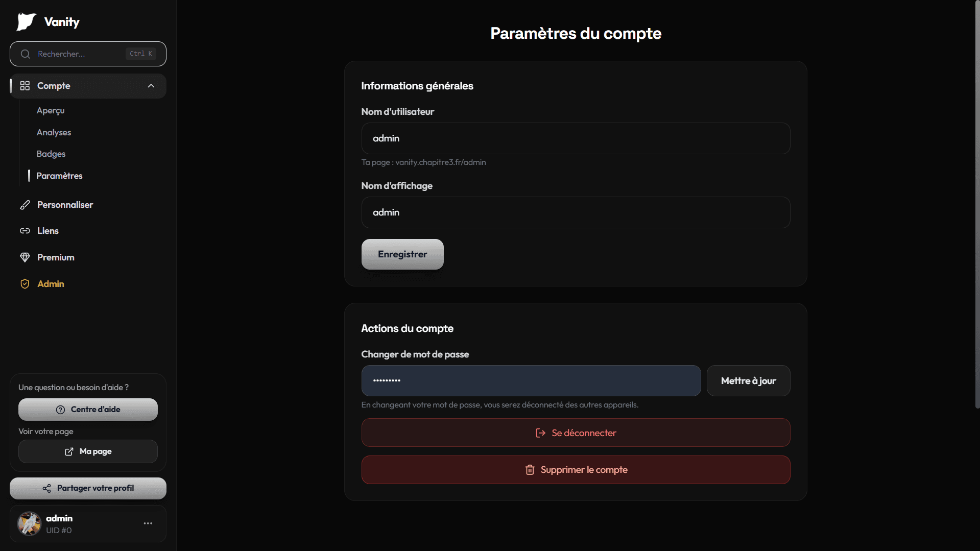Click the Liens chain icon
This screenshot has height=551, width=980.
[x=25, y=231]
